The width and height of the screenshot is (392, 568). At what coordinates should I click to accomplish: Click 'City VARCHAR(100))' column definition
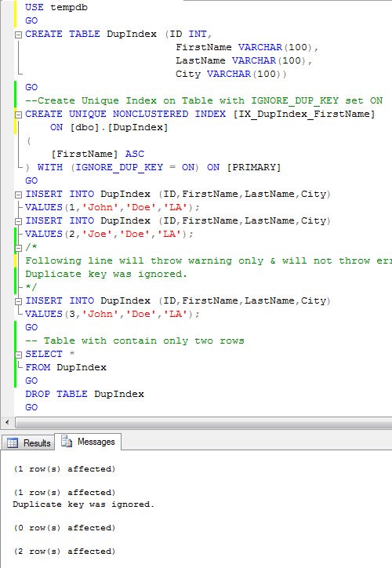point(231,74)
